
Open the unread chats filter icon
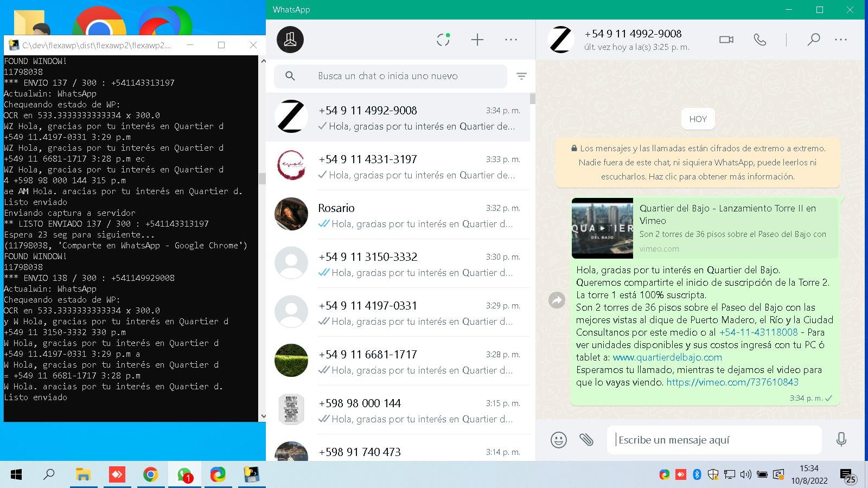click(521, 76)
